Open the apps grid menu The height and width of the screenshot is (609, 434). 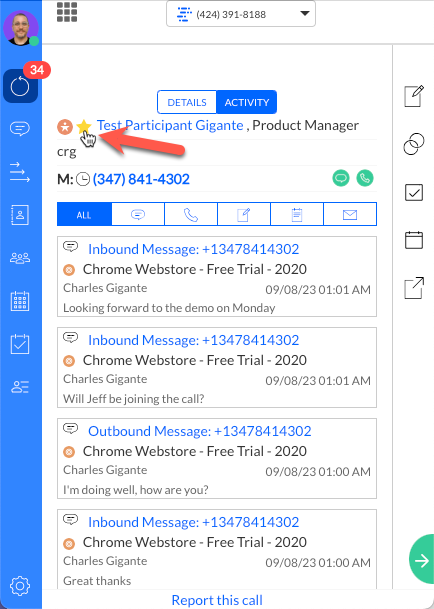(67, 12)
